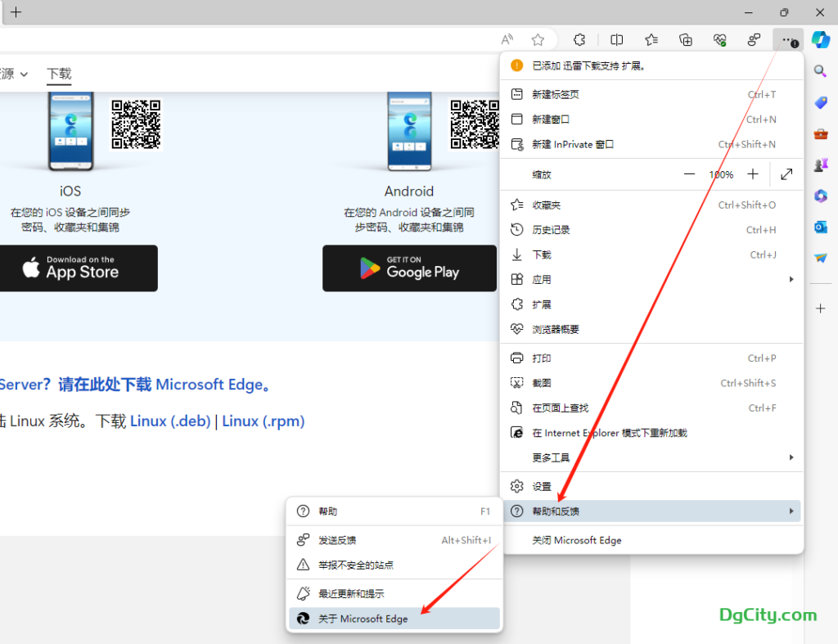Click the Linux (.deb) download link

tap(169, 421)
